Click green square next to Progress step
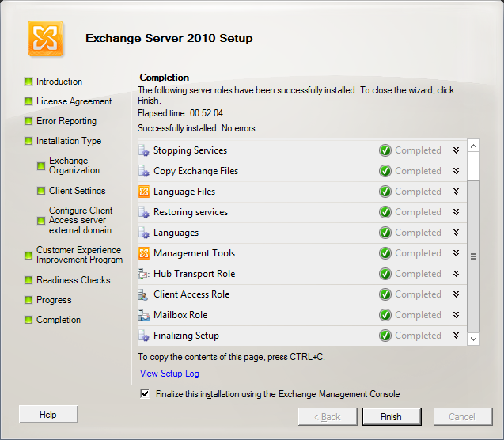504x440 pixels. tap(28, 300)
